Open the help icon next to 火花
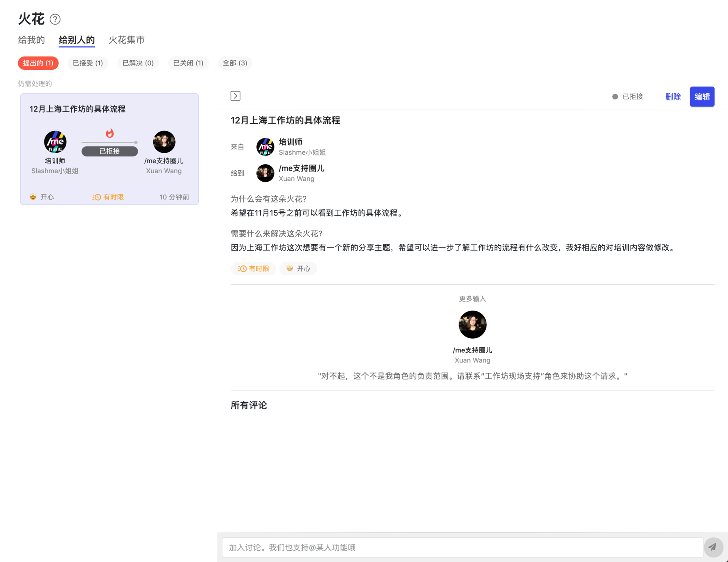The image size is (728, 562). (55, 19)
